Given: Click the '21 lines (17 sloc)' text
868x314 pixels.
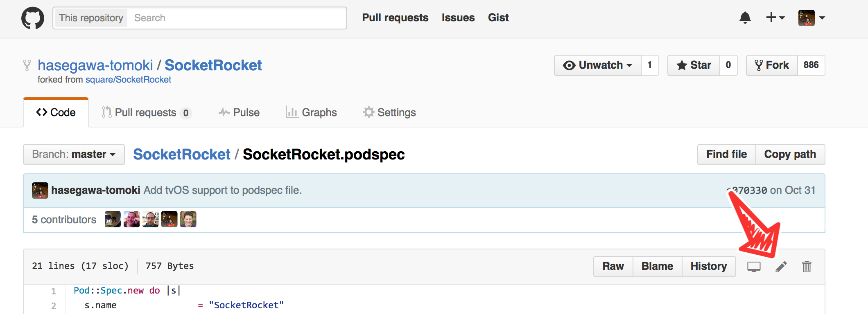Looking at the screenshot, I should [80, 266].
